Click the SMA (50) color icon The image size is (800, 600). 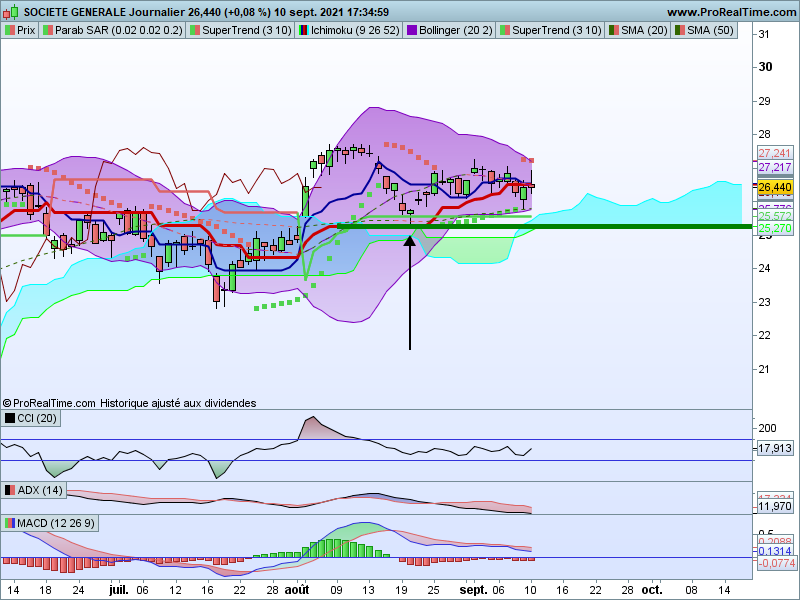[x=680, y=30]
